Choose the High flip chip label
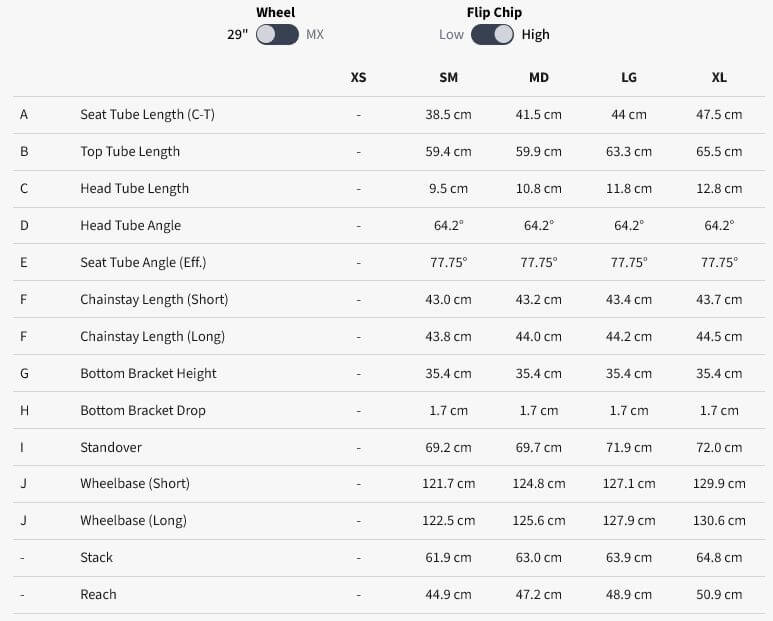 click(536, 35)
